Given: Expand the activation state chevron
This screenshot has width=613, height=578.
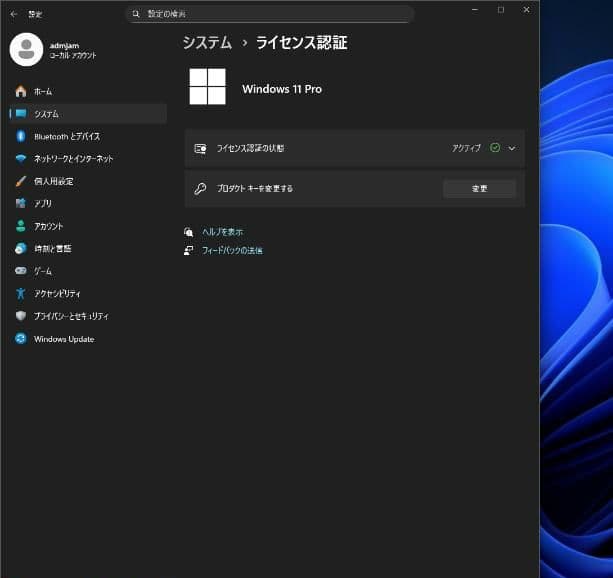Looking at the screenshot, I should point(512,148).
